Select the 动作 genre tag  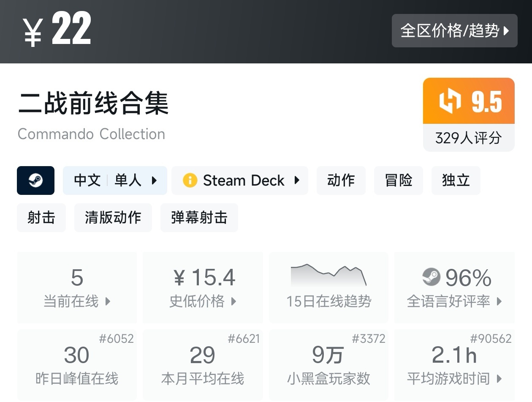click(341, 180)
